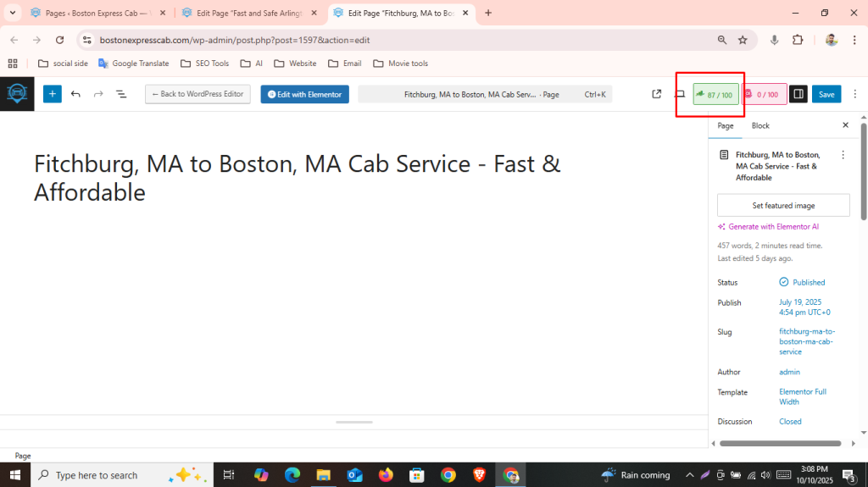868x487 pixels.
Task: Click the Edit with Elementor button
Action: [x=304, y=94]
